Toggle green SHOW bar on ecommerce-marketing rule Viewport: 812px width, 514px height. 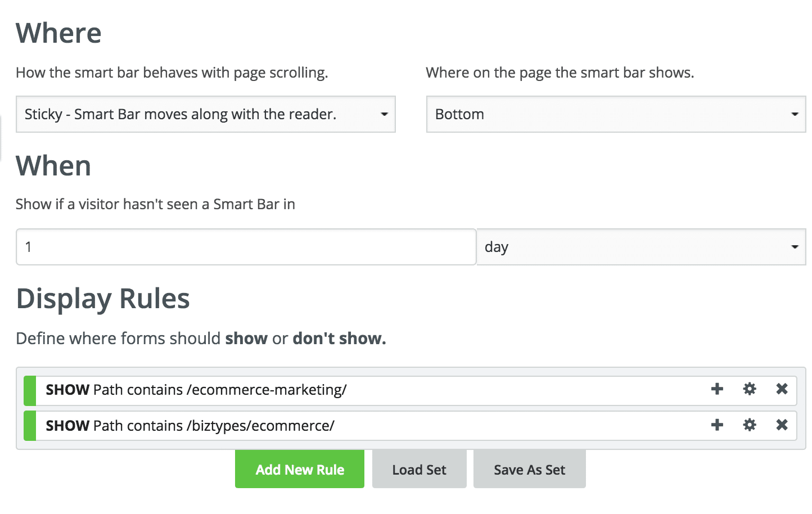pyautogui.click(x=30, y=390)
